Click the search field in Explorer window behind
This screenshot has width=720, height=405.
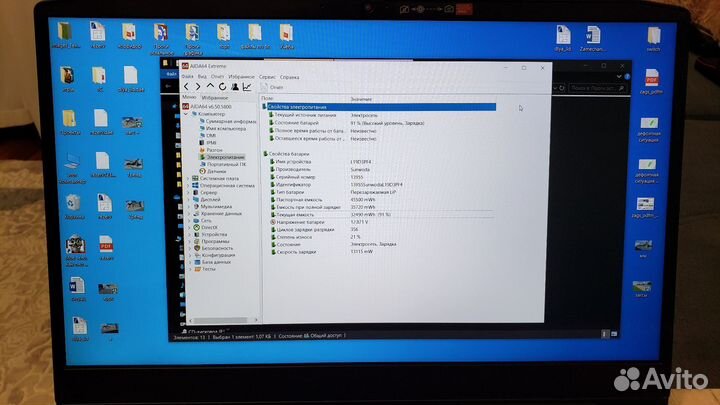(597, 88)
